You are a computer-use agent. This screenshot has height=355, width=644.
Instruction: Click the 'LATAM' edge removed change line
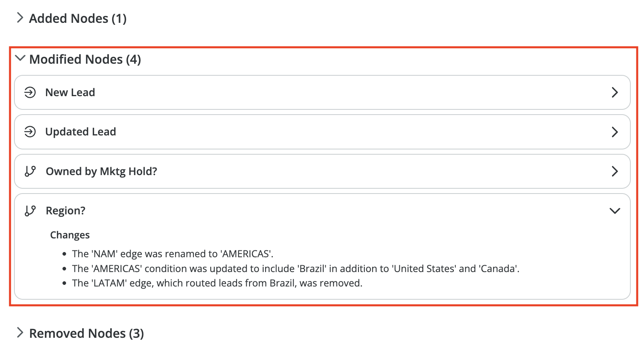(x=217, y=283)
